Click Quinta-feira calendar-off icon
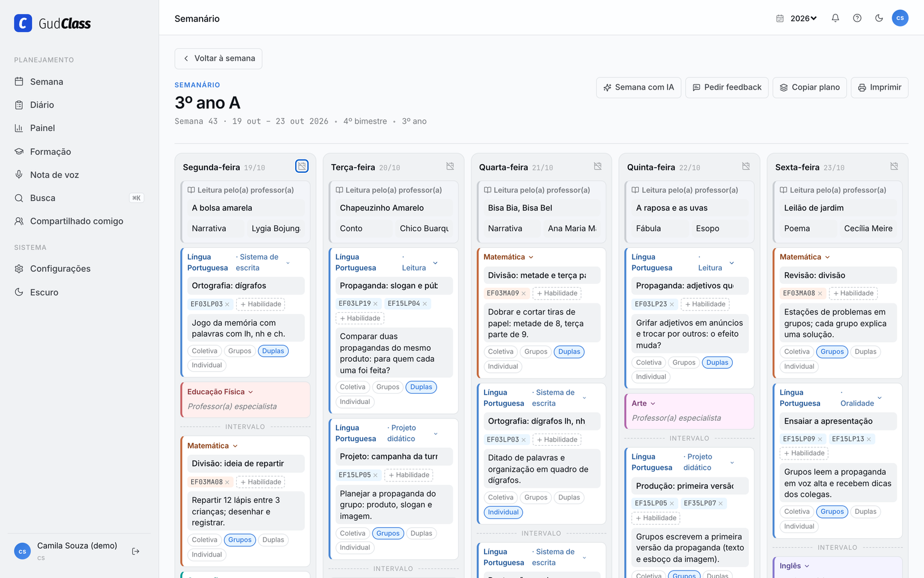This screenshot has height=578, width=924. click(746, 166)
